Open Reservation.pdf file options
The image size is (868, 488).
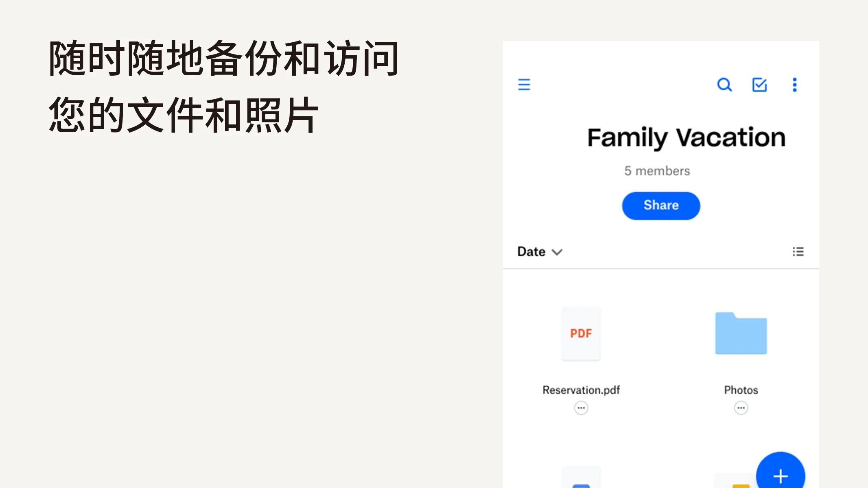[581, 407]
